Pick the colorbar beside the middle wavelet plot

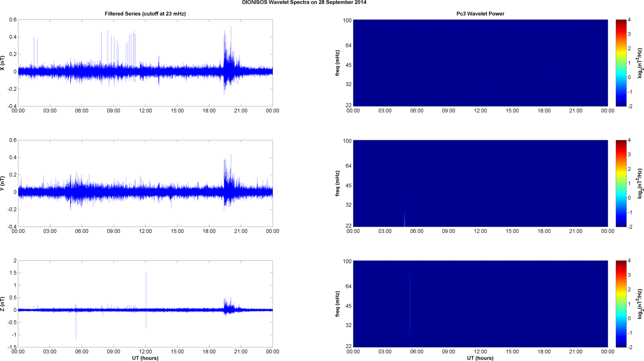coord(621,183)
